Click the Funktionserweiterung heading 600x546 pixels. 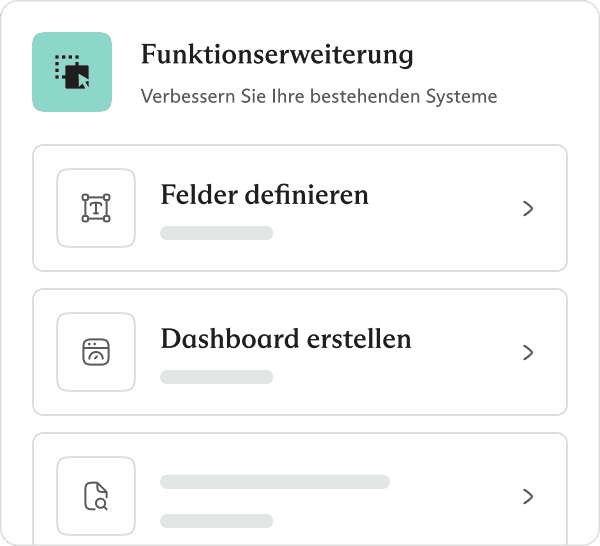coord(277,54)
